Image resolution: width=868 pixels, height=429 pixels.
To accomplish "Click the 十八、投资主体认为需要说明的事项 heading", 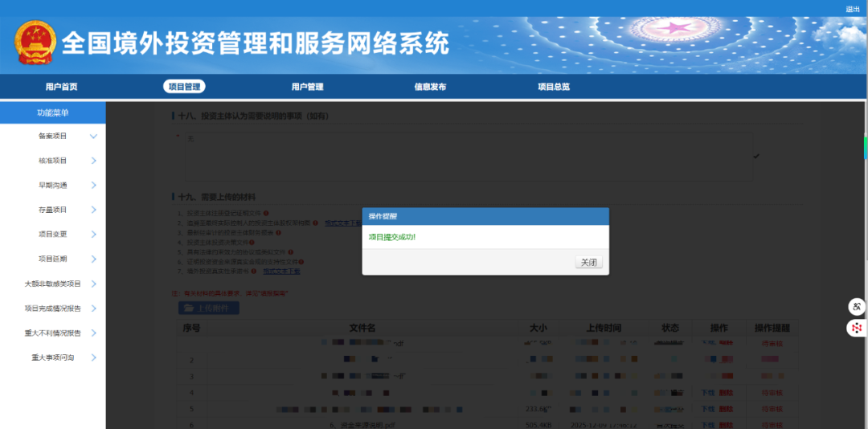I will click(x=254, y=116).
